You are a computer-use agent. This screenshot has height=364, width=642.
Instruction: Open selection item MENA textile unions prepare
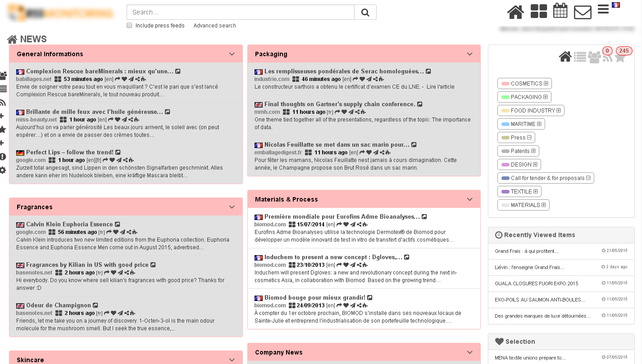pyautogui.click(x=530, y=358)
